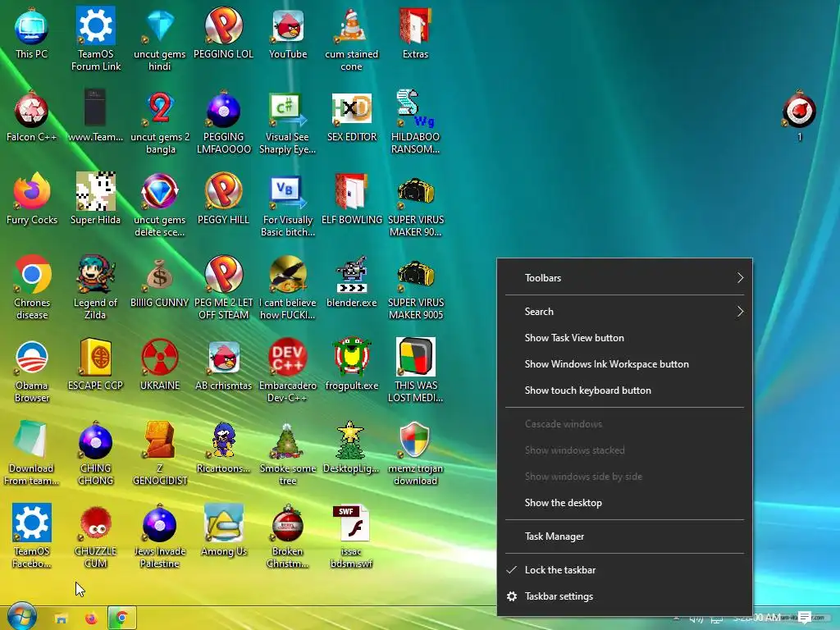Open Firefox from the taskbar

pyautogui.click(x=92, y=619)
